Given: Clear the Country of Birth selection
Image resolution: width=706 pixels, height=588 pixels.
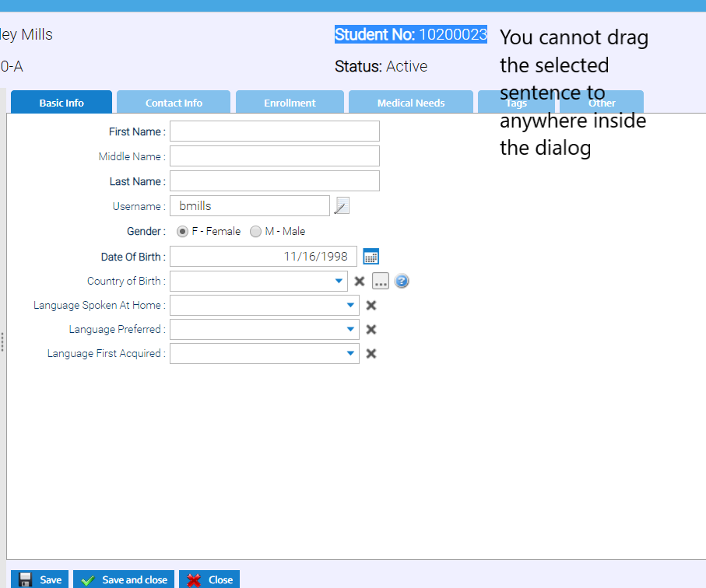Looking at the screenshot, I should tap(360, 281).
